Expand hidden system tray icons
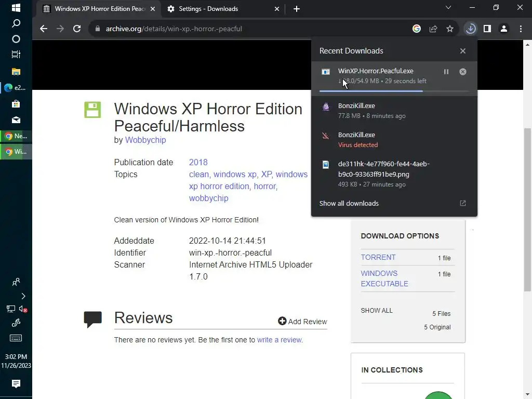532x399 pixels. (23, 296)
